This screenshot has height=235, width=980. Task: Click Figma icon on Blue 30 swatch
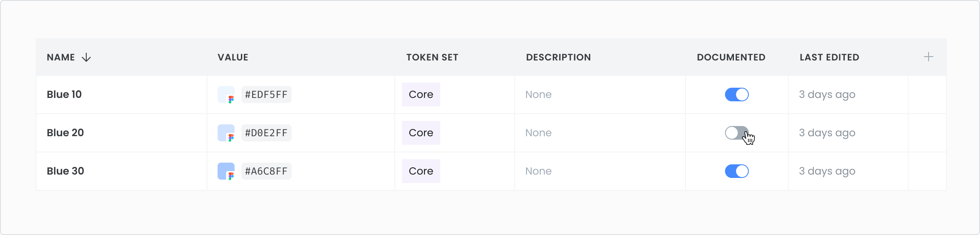pyautogui.click(x=231, y=176)
